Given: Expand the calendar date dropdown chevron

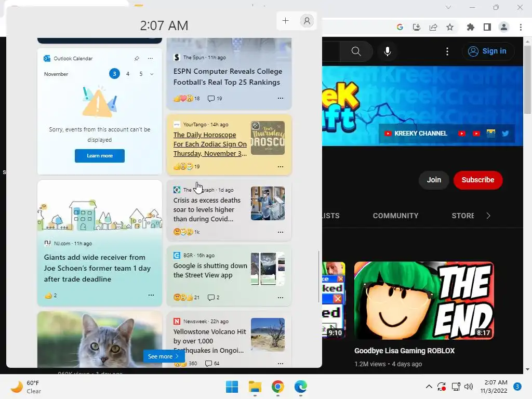Looking at the screenshot, I should [x=152, y=74].
